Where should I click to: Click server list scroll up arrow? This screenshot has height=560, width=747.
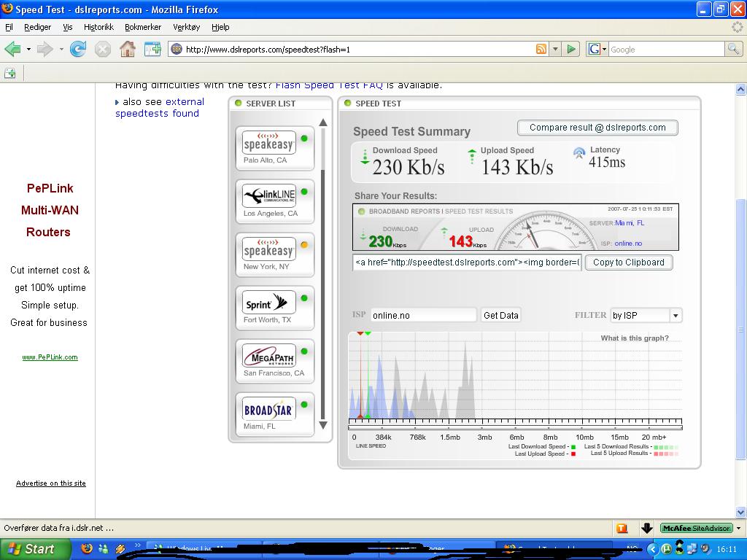323,122
